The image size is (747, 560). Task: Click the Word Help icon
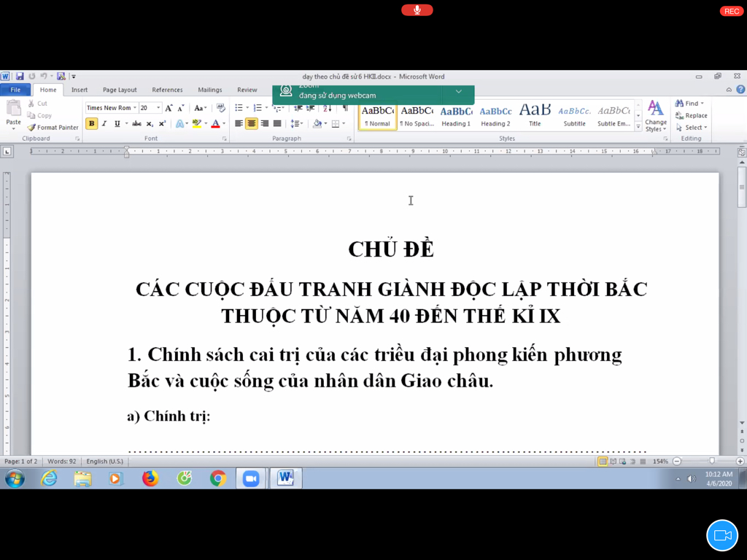tap(740, 89)
